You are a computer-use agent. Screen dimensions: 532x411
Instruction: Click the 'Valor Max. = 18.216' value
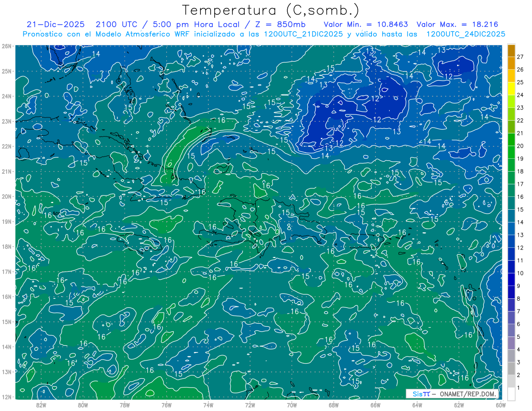click(x=457, y=24)
